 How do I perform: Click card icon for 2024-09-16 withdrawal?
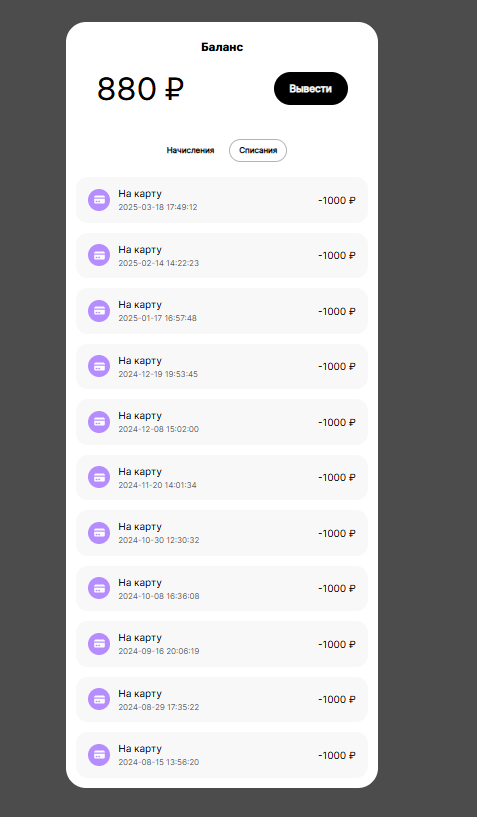pos(99,644)
